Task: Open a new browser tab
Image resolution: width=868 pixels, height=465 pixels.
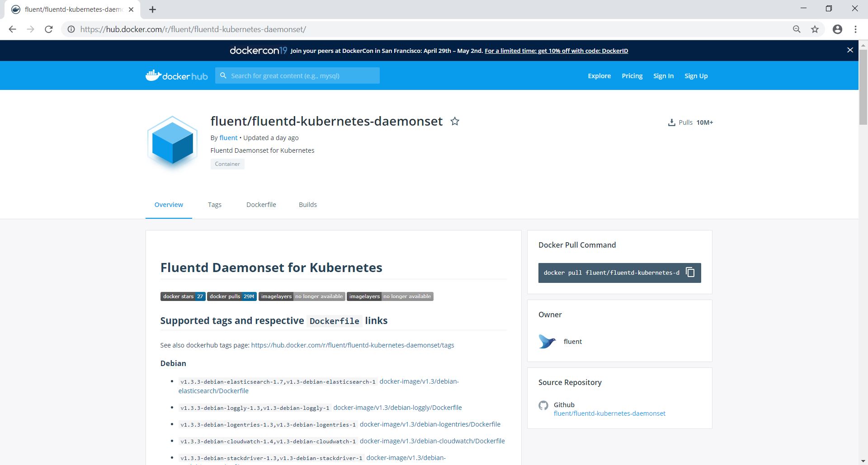Action: 152,9
